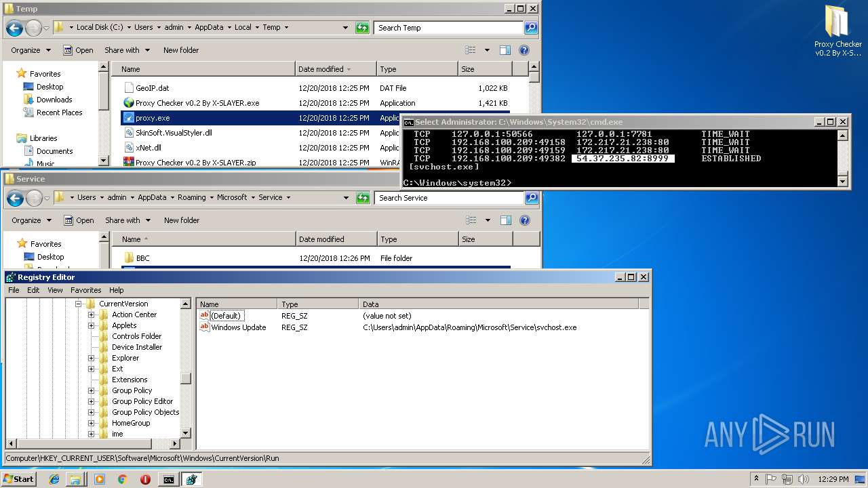Select Controls Folder registry key

click(136, 336)
